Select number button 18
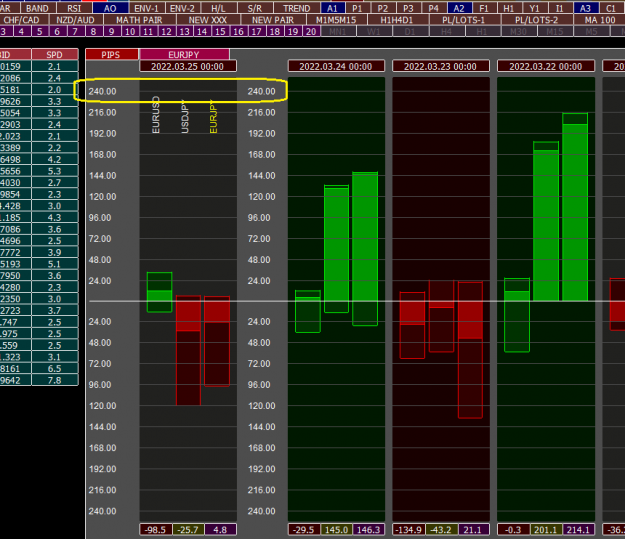625x539 pixels. pyautogui.click(x=275, y=31)
